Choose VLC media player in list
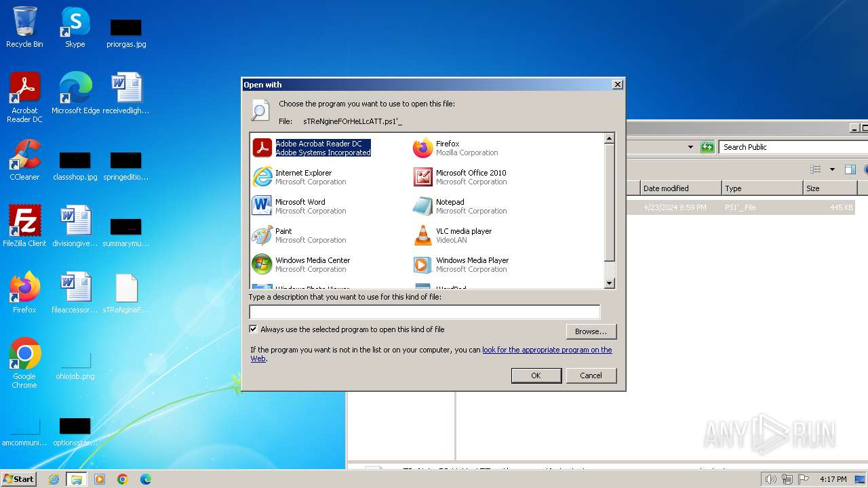Viewport: 868px width, 488px height. (452, 235)
